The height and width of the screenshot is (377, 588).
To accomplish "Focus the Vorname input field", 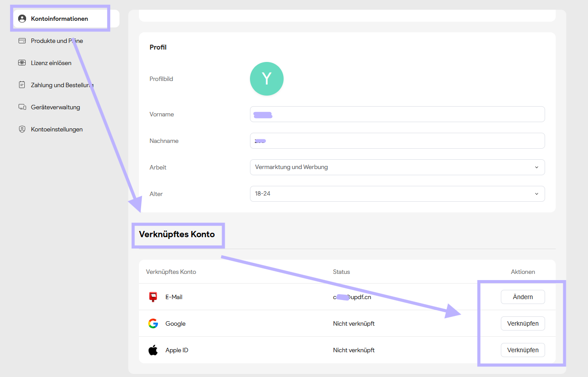I will pos(397,114).
